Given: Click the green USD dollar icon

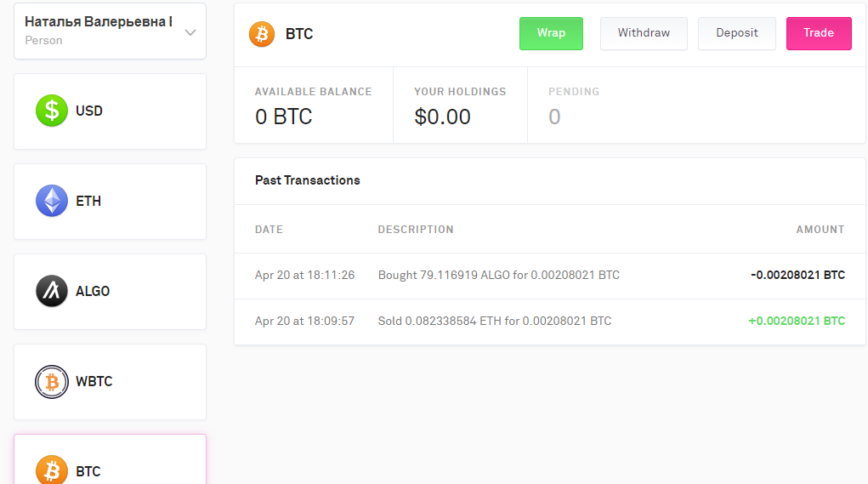Looking at the screenshot, I should (52, 111).
